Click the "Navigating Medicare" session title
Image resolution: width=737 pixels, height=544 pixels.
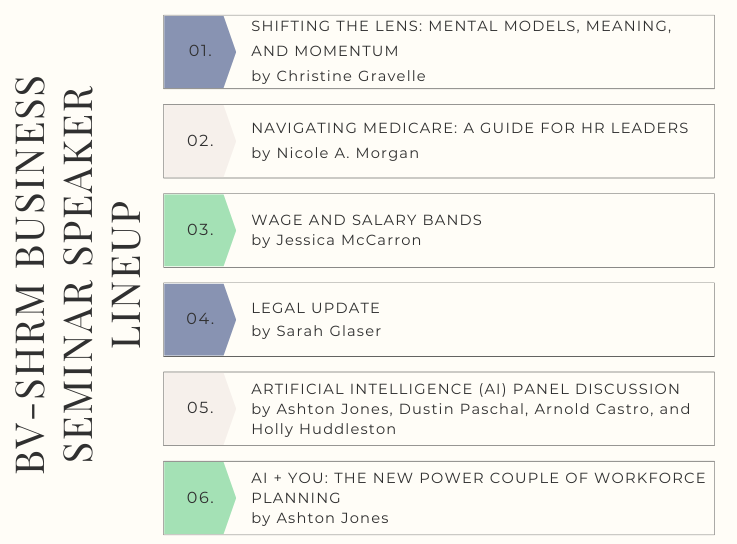pos(470,128)
